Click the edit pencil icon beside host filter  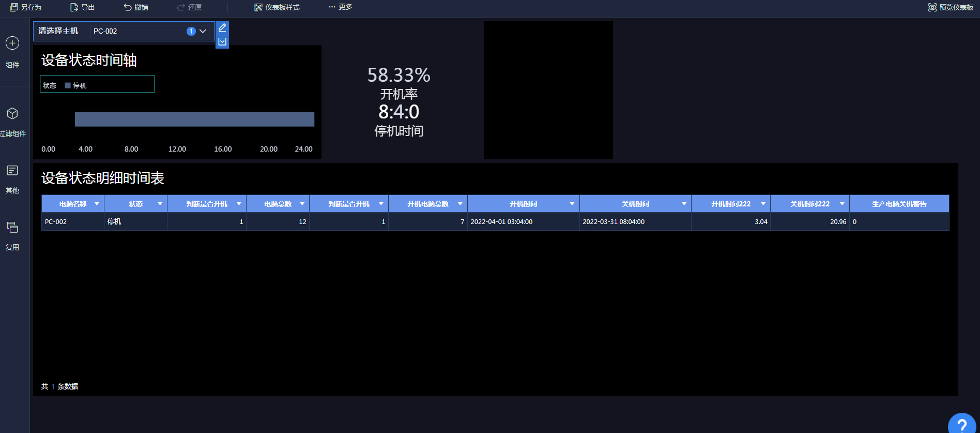222,27
